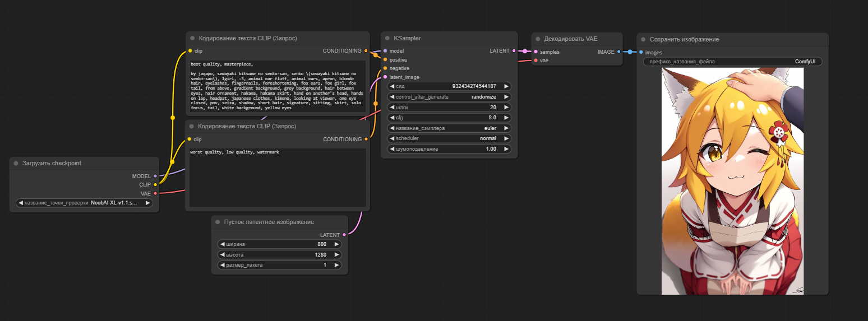868x321 pixels.
Task: Decrease ширина width with the left arrow
Action: tap(223, 244)
